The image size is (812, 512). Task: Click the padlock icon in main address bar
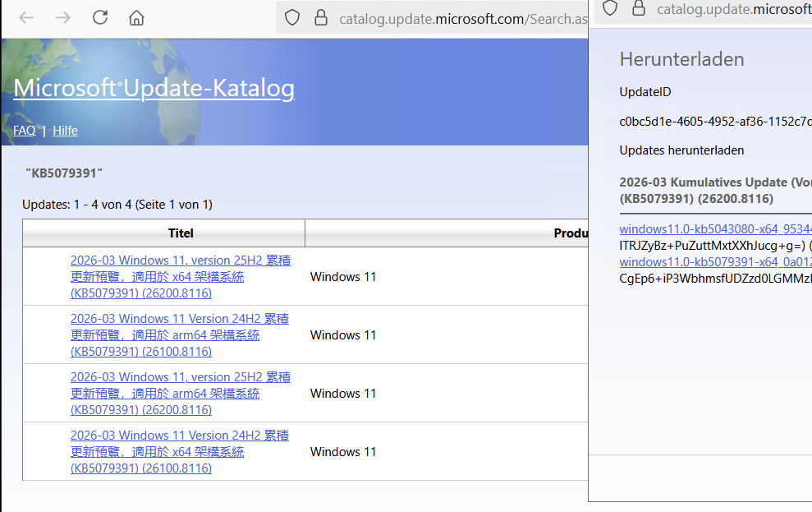[x=321, y=18]
